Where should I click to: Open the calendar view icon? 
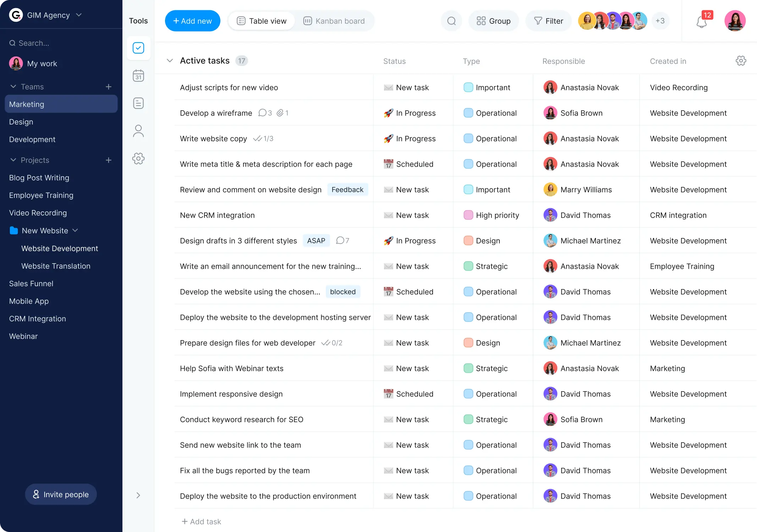pyautogui.click(x=138, y=76)
